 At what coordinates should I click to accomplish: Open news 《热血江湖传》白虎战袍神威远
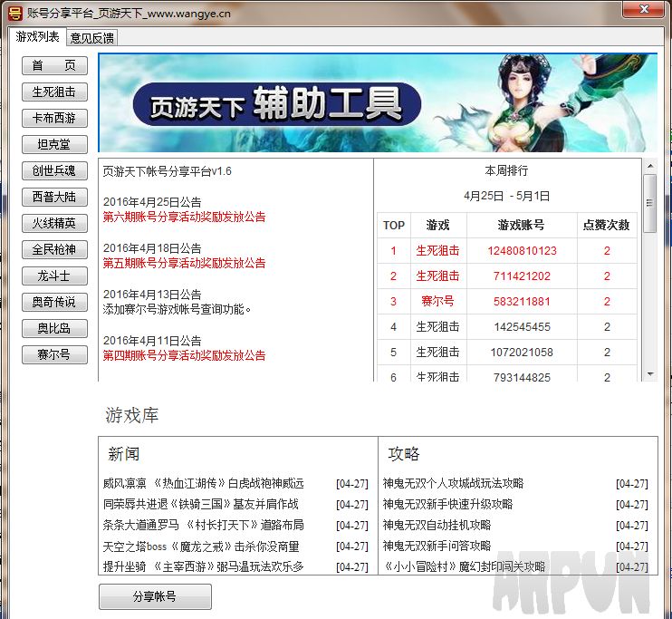click(x=203, y=483)
